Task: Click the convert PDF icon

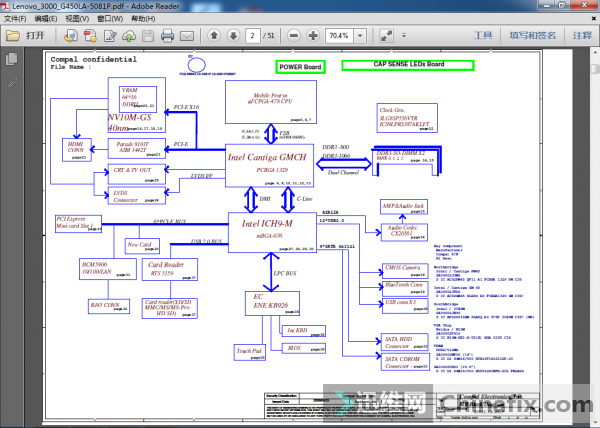Action: coord(90,36)
